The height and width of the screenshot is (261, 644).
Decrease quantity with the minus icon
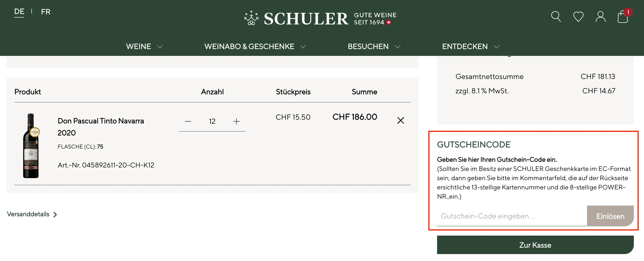(188, 121)
